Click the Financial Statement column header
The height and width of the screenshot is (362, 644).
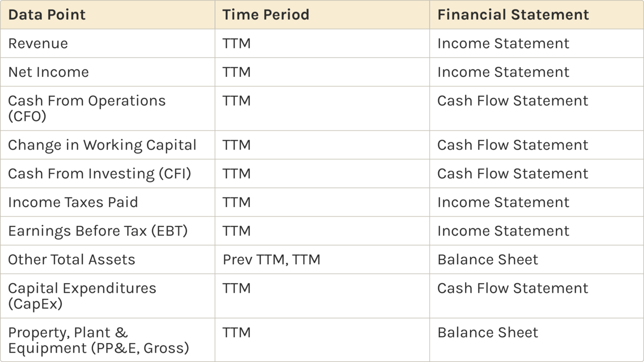pos(536,14)
